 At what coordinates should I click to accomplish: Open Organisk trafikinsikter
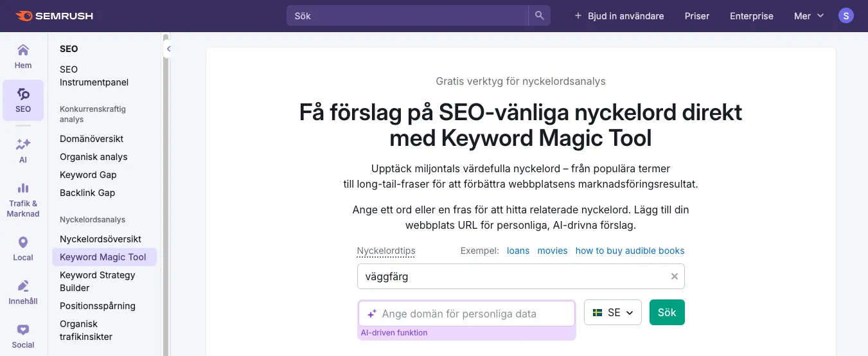(x=86, y=330)
